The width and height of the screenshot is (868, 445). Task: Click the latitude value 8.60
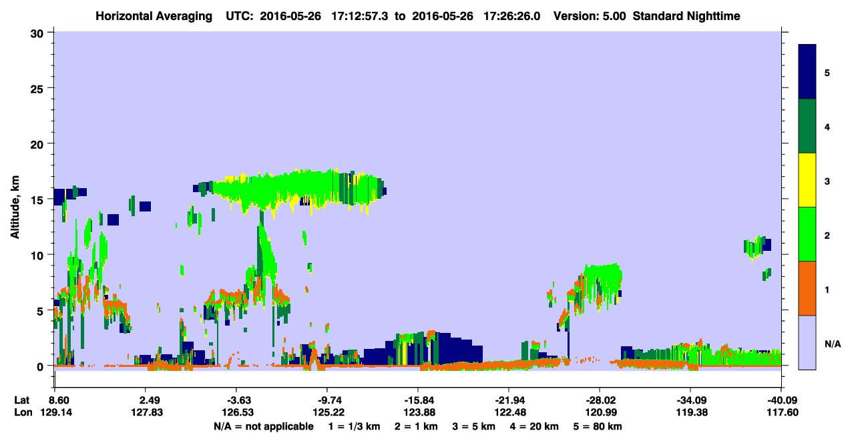tap(59, 400)
